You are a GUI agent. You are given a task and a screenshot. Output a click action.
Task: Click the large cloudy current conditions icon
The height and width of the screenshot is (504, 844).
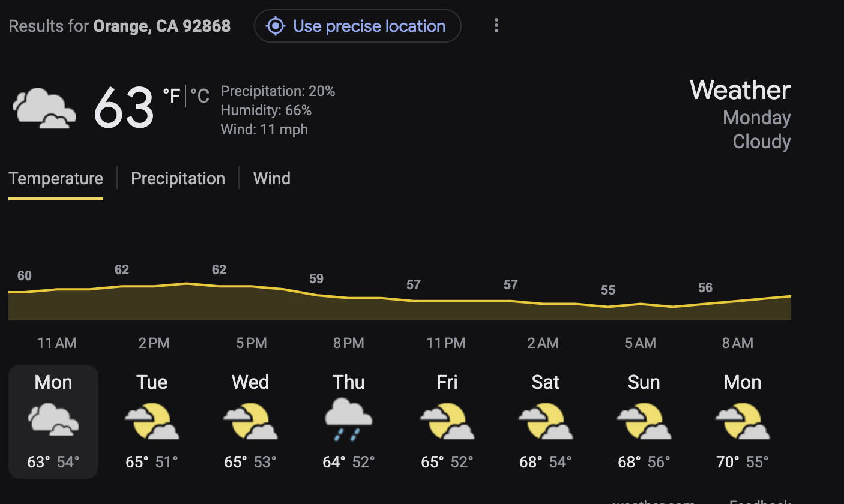click(x=44, y=108)
